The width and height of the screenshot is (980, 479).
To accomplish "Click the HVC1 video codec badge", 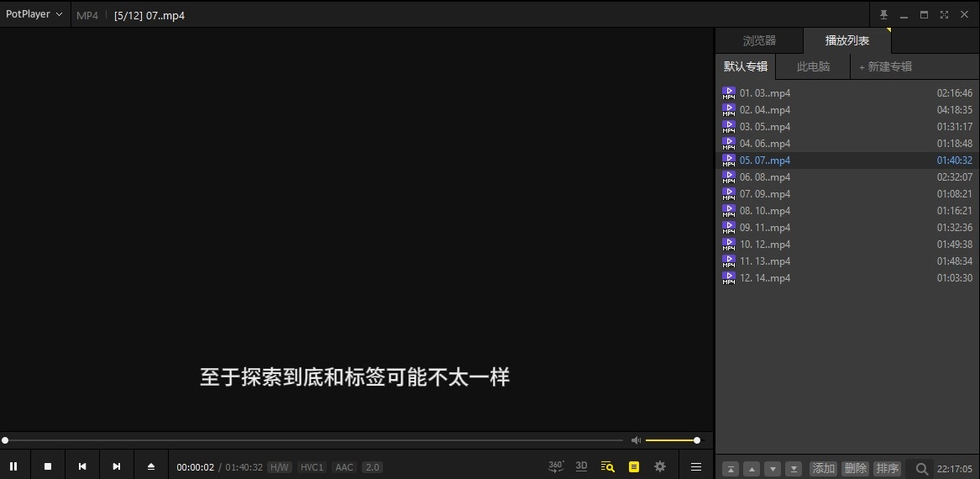I will point(312,467).
